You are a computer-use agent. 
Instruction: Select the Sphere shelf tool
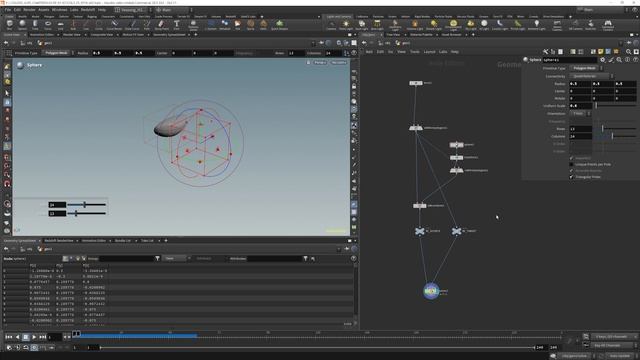[22, 25]
